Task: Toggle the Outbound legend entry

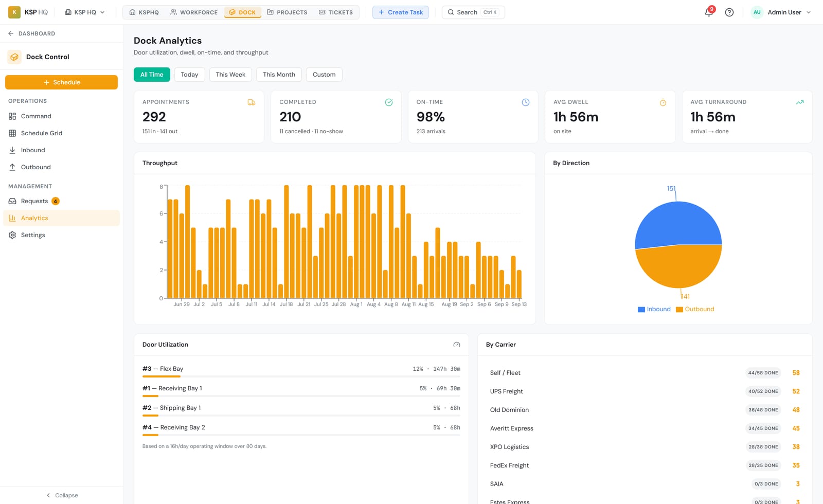Action: pos(695,309)
